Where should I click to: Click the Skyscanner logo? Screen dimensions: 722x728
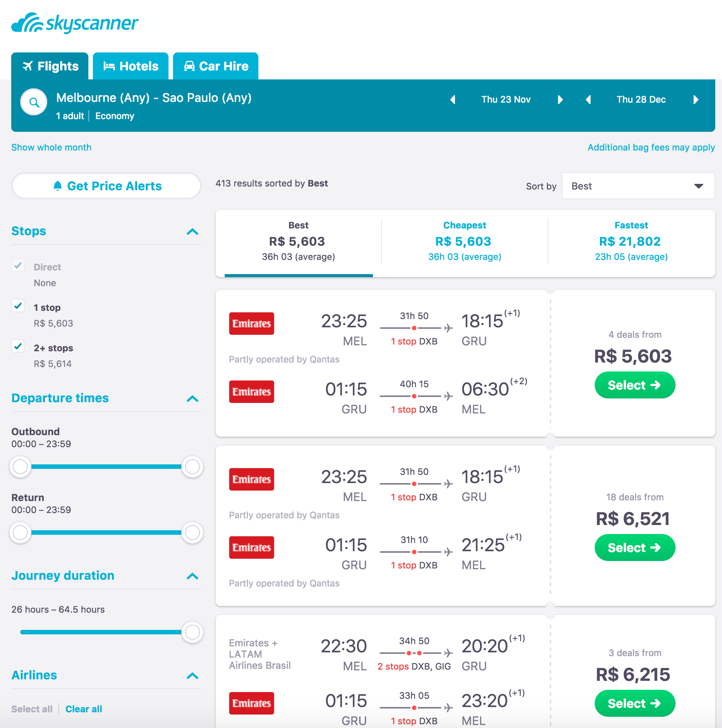click(x=75, y=23)
